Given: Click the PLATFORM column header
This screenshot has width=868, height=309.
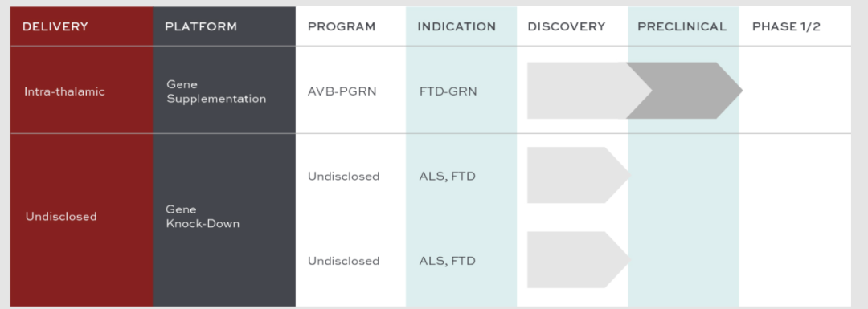Looking at the screenshot, I should coord(201,26).
